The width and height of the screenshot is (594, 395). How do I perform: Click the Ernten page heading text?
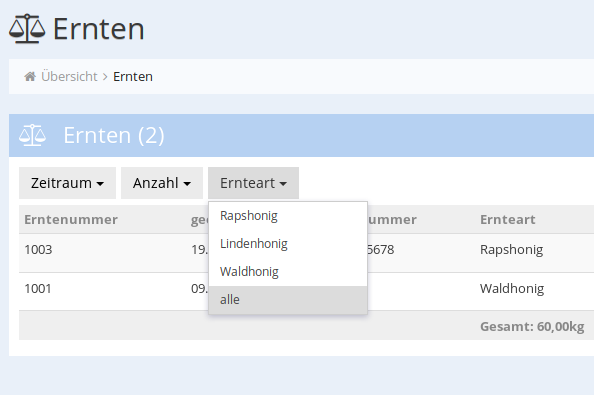pos(98,29)
